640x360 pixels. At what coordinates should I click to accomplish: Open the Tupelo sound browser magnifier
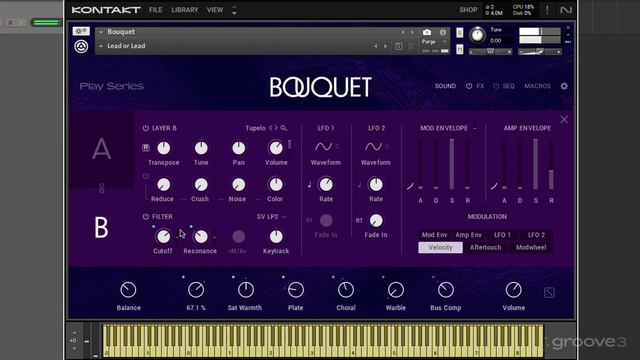[284, 128]
